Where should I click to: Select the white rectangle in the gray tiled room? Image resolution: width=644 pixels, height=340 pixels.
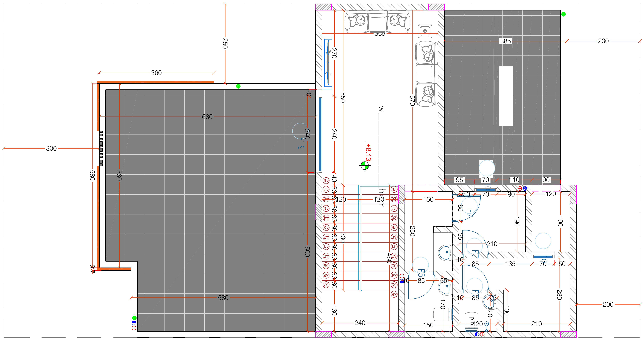(506, 96)
